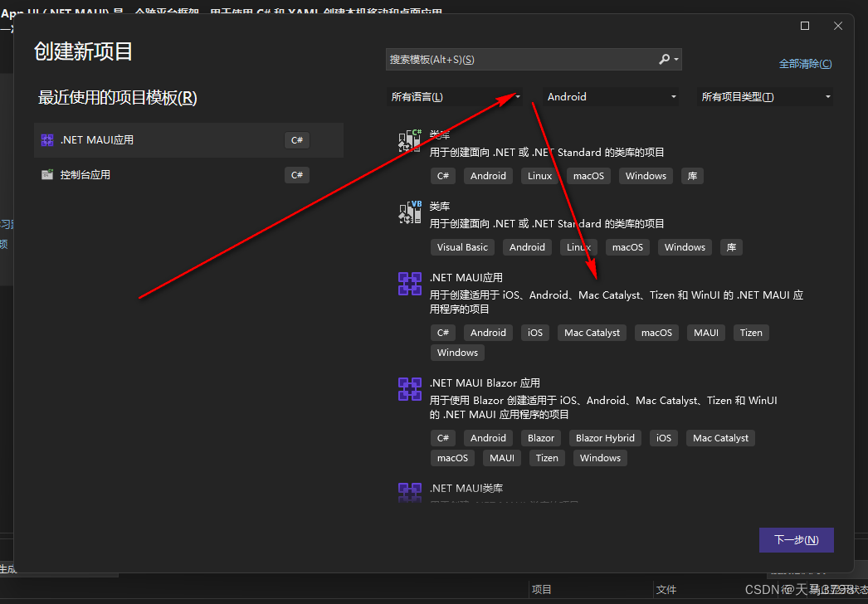Close the create new project dialog
This screenshot has width=868, height=604.
click(x=838, y=26)
